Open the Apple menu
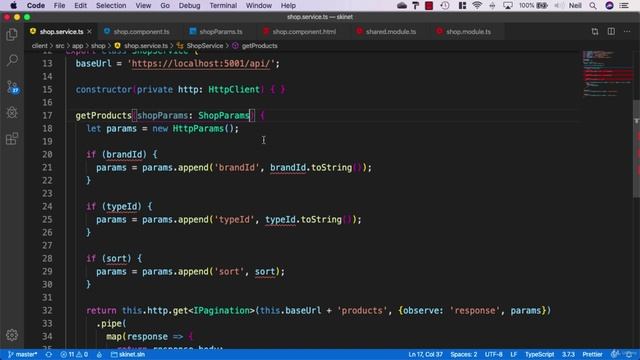640x360 pixels. (13, 5)
